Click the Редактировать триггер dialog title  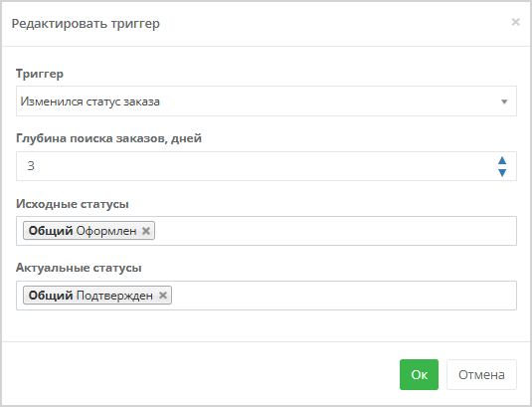(86, 24)
